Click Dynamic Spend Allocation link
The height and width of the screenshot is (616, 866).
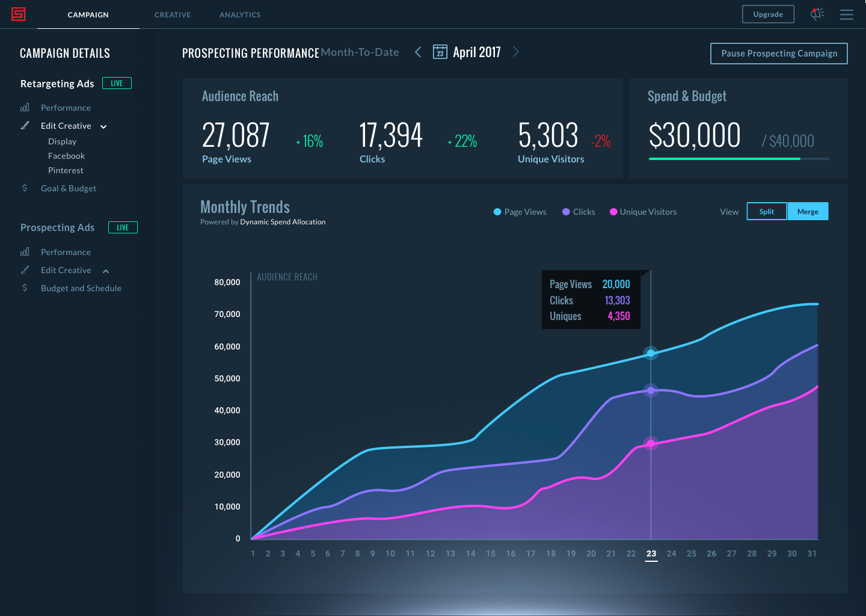tap(283, 222)
